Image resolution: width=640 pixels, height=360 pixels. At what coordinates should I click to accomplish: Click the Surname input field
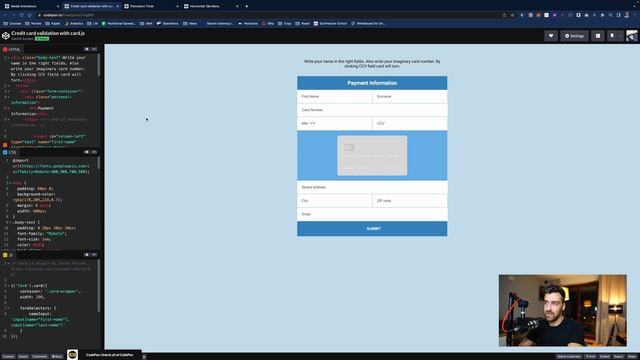(410, 96)
